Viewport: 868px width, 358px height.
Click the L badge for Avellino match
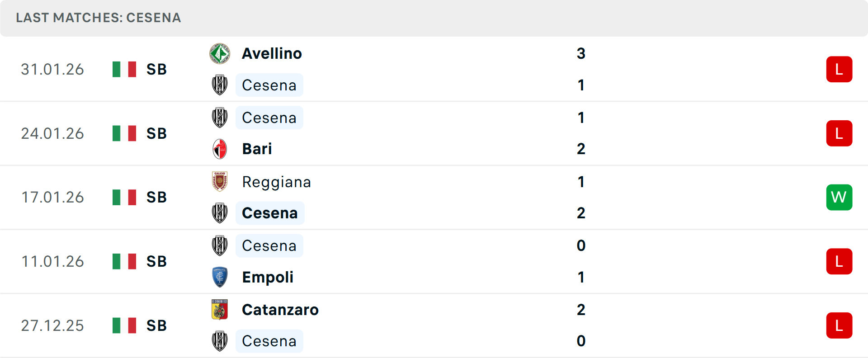click(x=839, y=69)
